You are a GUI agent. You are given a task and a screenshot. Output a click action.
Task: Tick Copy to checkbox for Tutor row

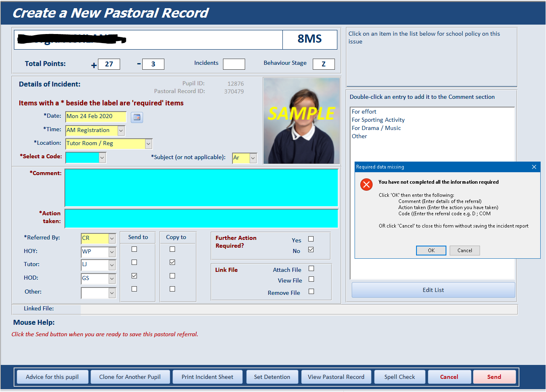pos(172,276)
